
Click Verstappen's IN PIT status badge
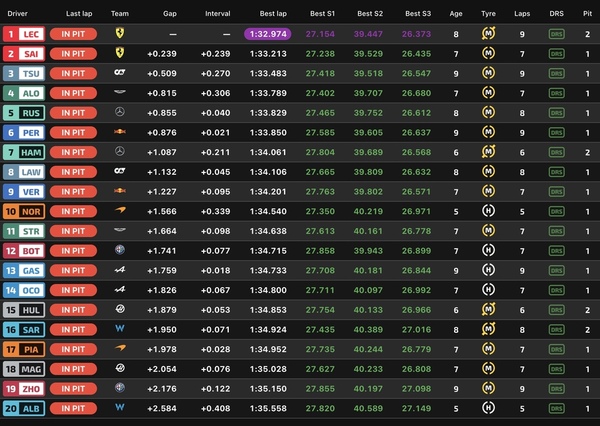click(x=73, y=191)
